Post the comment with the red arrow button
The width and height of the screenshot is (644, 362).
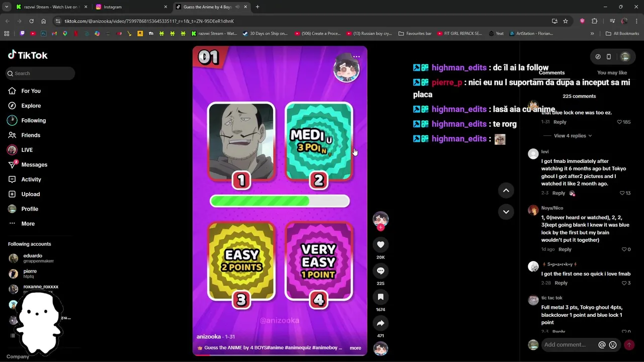pos(629,345)
